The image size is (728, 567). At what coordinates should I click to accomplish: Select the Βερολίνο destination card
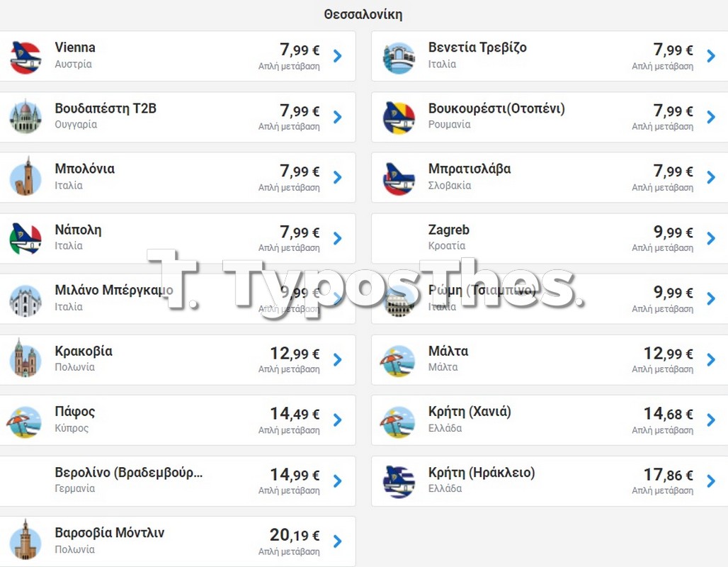(x=177, y=481)
